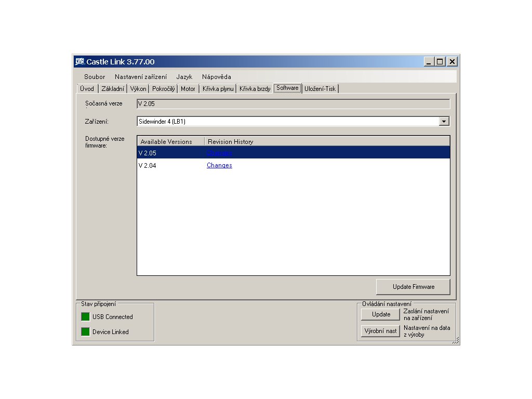
Task: Click the green Device Linked indicator
Action: tap(85, 331)
